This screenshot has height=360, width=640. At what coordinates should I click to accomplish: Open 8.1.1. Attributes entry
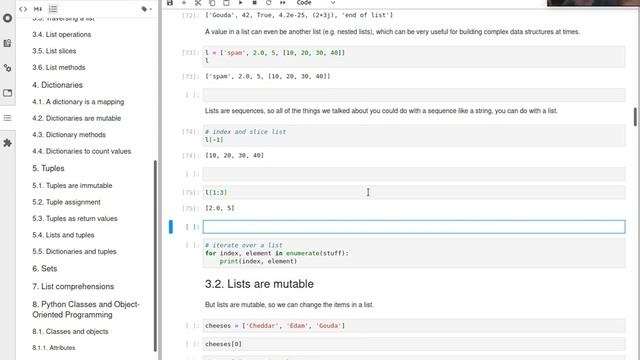[x=54, y=348]
